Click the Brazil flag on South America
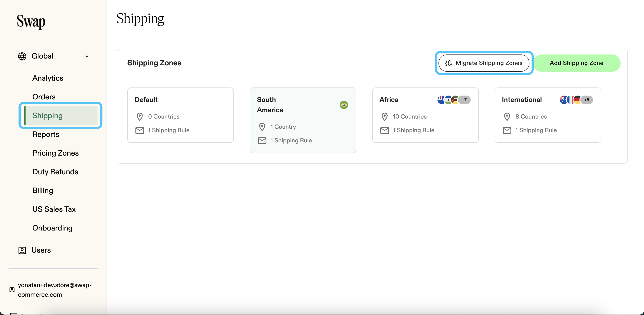Image resolution: width=644 pixels, height=315 pixels. [344, 105]
